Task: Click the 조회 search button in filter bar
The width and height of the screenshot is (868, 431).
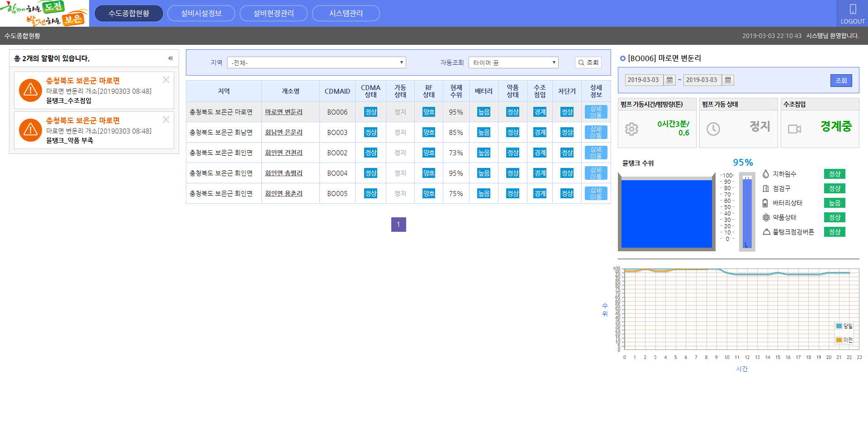Action: pos(588,62)
